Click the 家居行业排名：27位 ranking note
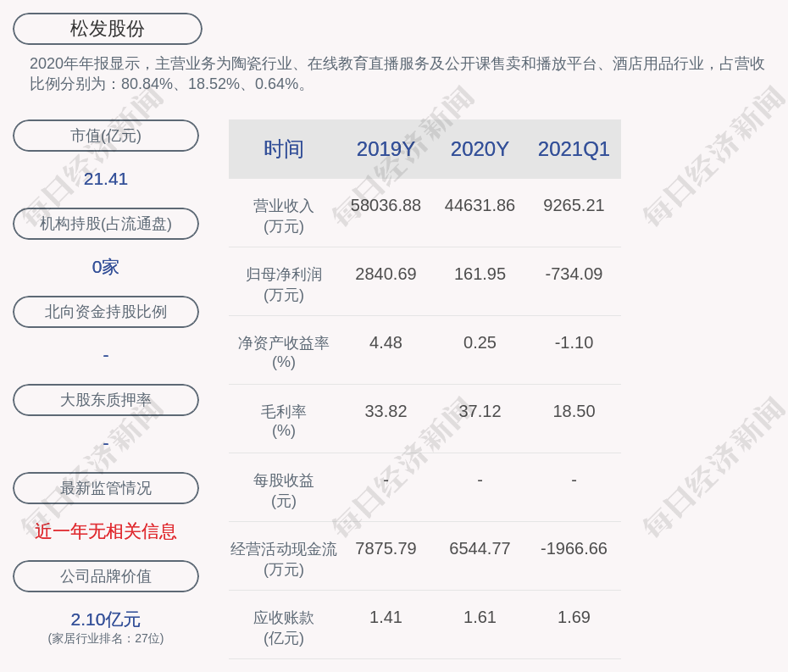The height and width of the screenshot is (672, 788). (x=106, y=638)
